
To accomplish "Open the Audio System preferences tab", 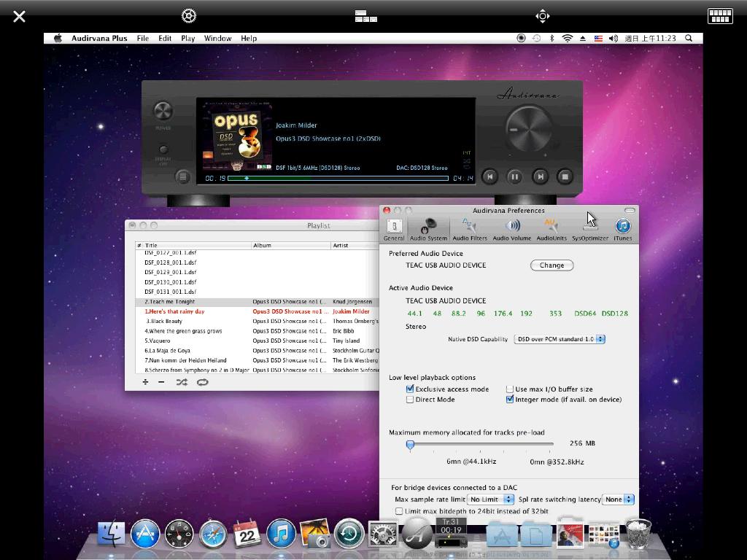I will coord(428,230).
